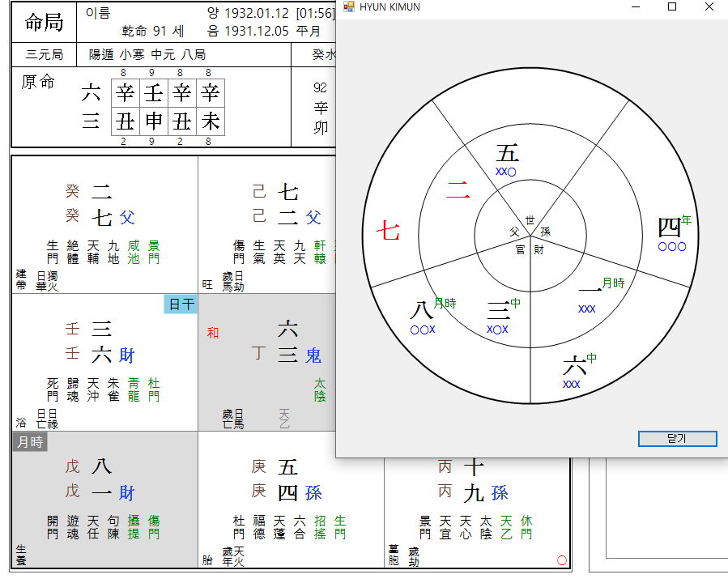This screenshot has width=728, height=583.
Task: Click green 休門 in the 丙 palace
Action: coord(526,527)
